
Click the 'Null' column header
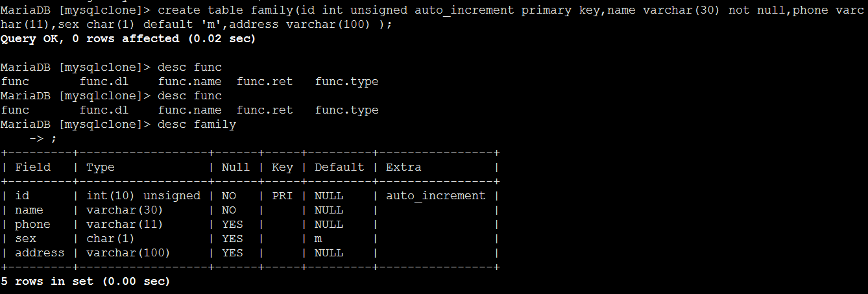pyautogui.click(x=235, y=167)
